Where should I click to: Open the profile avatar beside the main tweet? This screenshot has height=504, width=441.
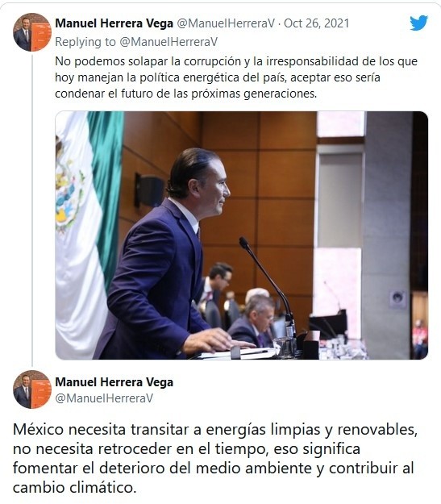click(32, 389)
